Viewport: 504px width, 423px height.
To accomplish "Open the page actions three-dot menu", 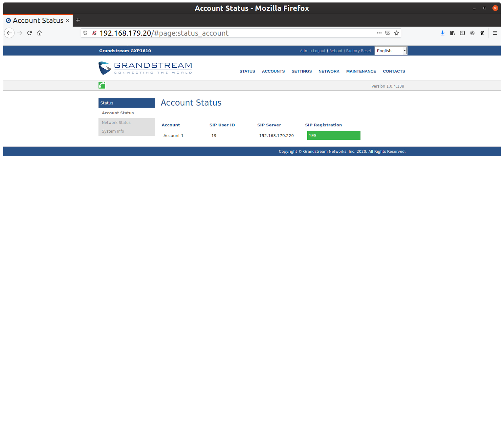I will [379, 33].
